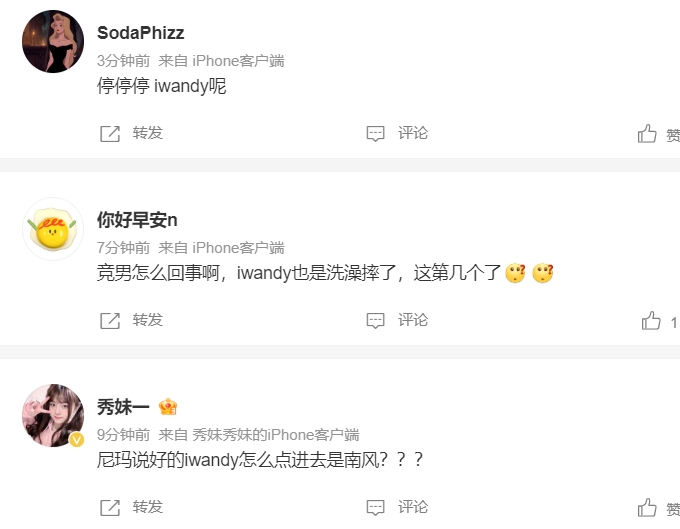Click the 你好早安n username

tap(137, 220)
